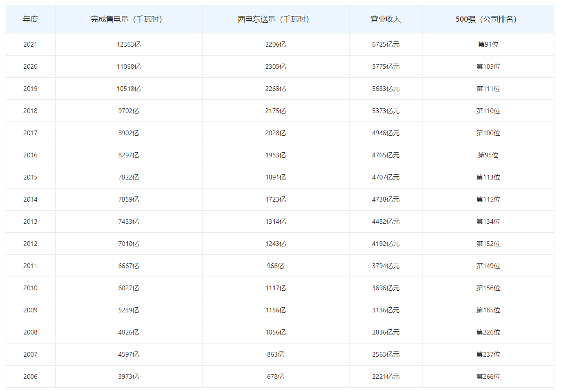The image size is (561, 392).
Task: Click the revenue cell 4946亿元
Action: 386,133
